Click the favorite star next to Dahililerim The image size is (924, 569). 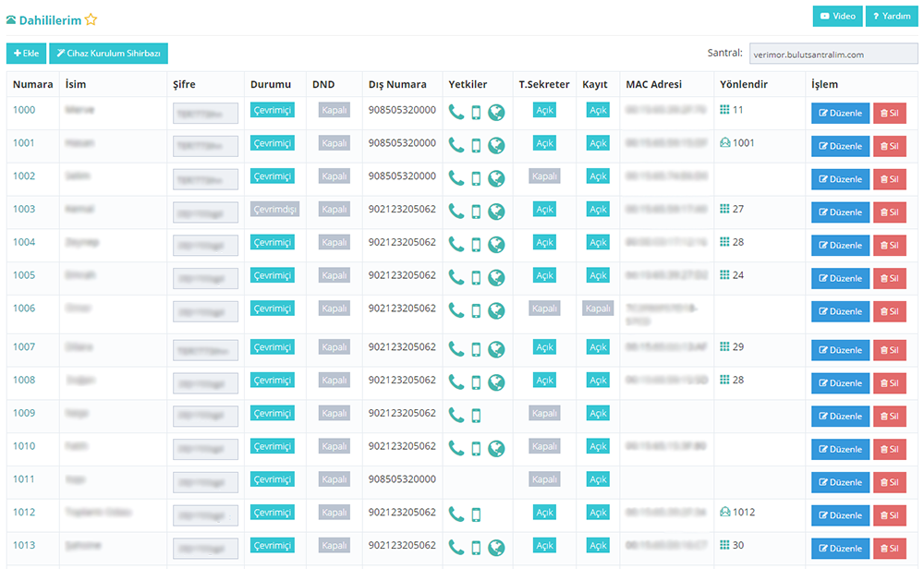point(91,19)
